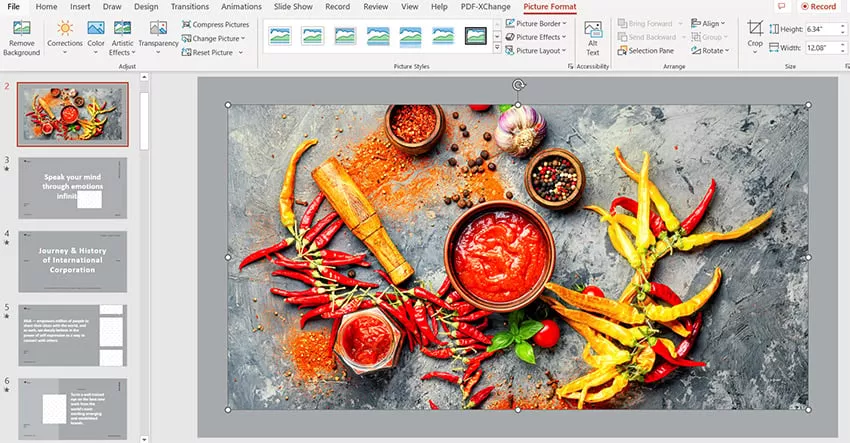
Task: Click the Alt Text button
Action: click(593, 38)
